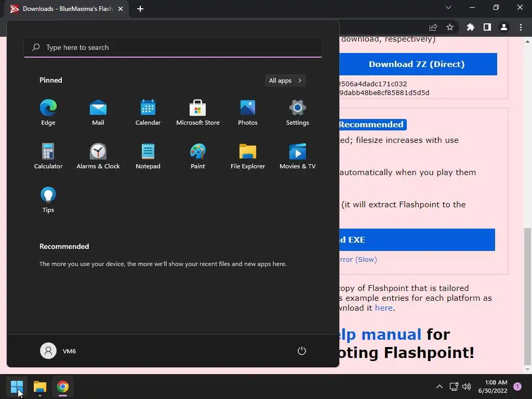Click the power button in Start menu
Viewport: 532px width, 399px height.
(302, 351)
